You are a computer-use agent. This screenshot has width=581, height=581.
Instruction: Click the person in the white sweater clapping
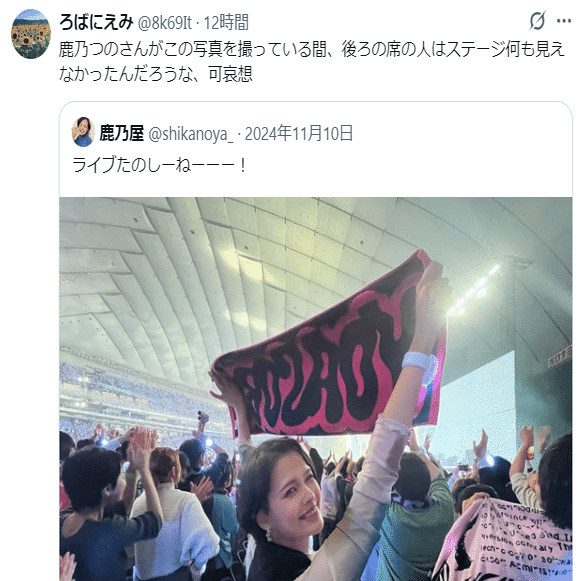click(x=178, y=519)
